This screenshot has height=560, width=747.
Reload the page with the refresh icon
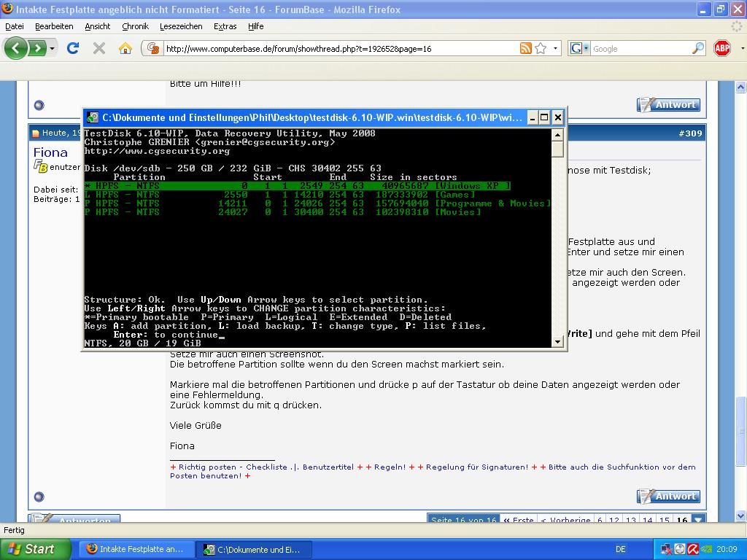[x=73, y=48]
